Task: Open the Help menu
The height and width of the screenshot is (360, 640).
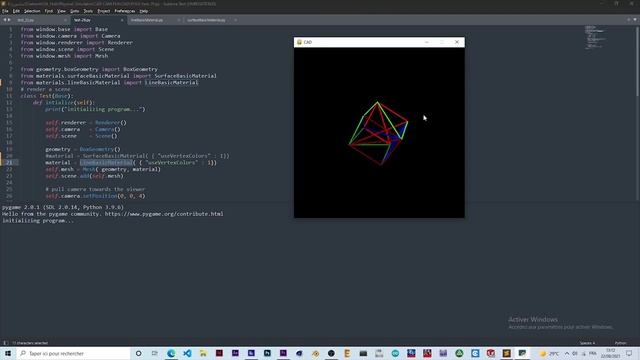Action: click(x=144, y=11)
